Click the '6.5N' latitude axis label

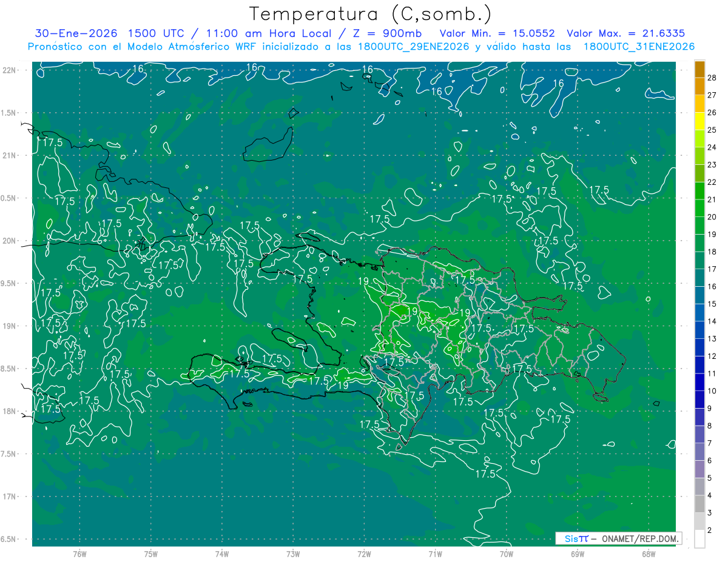(10, 539)
